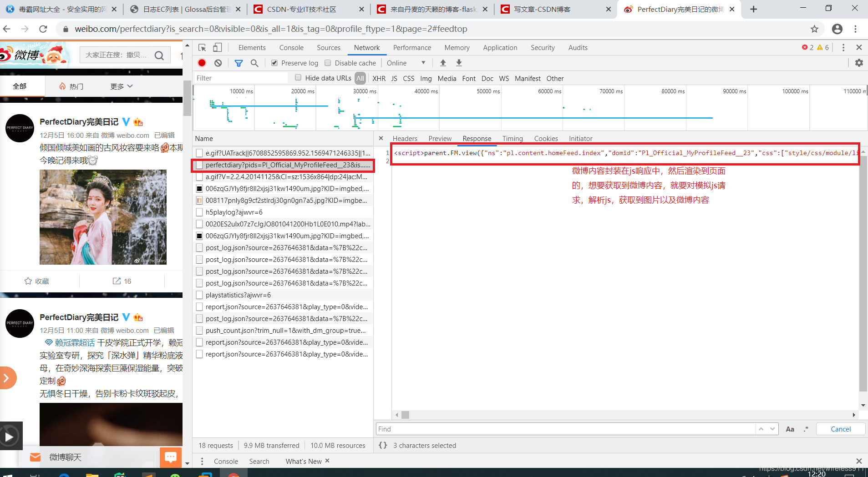Import HAR file with upload arrow

443,63
